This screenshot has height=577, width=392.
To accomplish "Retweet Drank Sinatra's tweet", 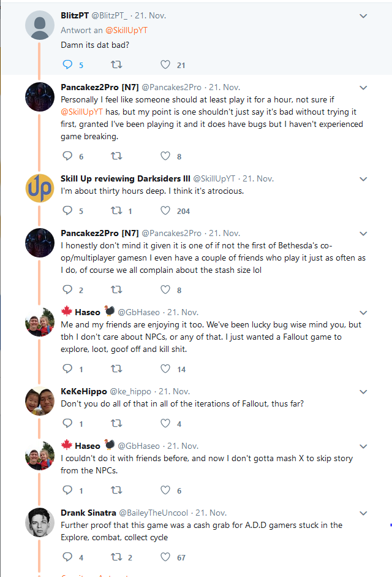I will point(116,557).
